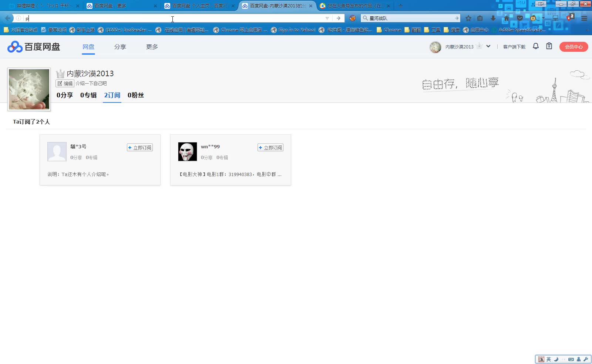Select the 更多 navigation item
The height and width of the screenshot is (364, 592).
click(152, 47)
